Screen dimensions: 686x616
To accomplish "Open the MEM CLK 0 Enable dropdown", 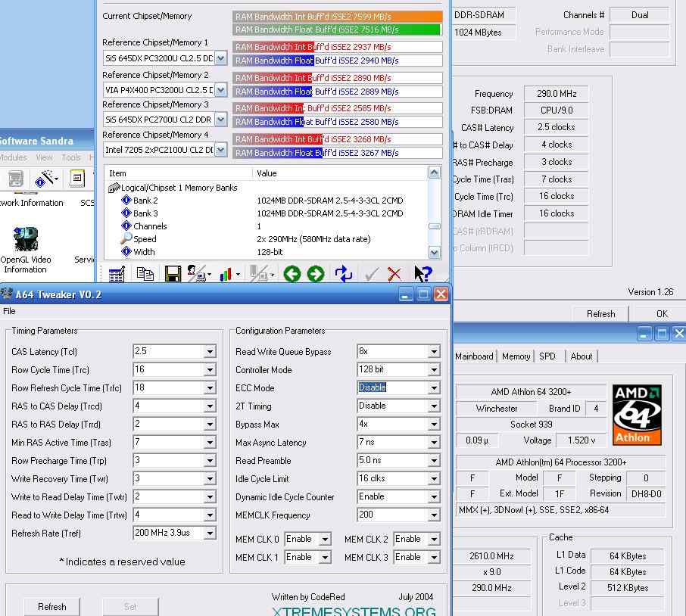I will 325,539.
